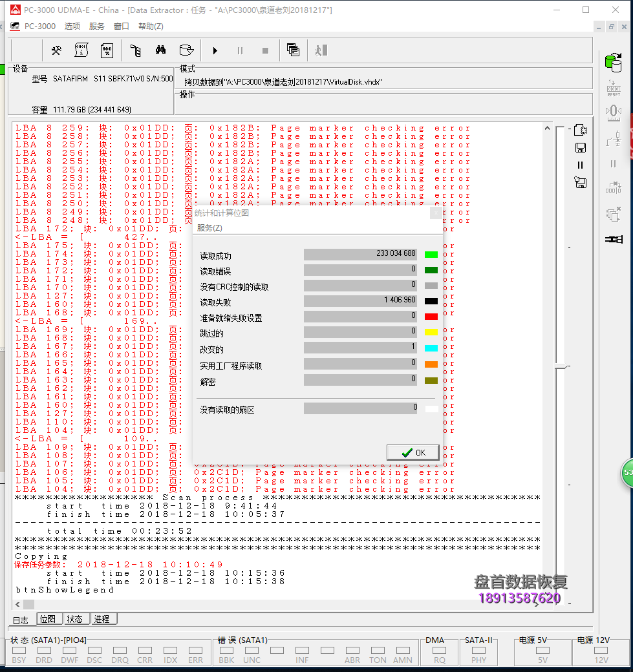The width and height of the screenshot is (633, 672).
Task: Open the 选项 menu
Action: 72,26
